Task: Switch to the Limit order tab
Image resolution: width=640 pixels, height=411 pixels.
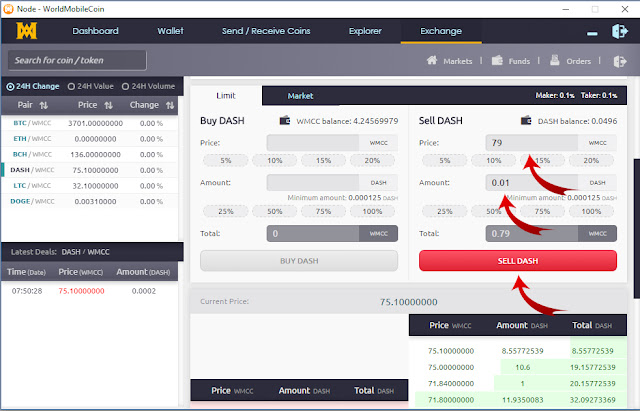Action: 226,96
